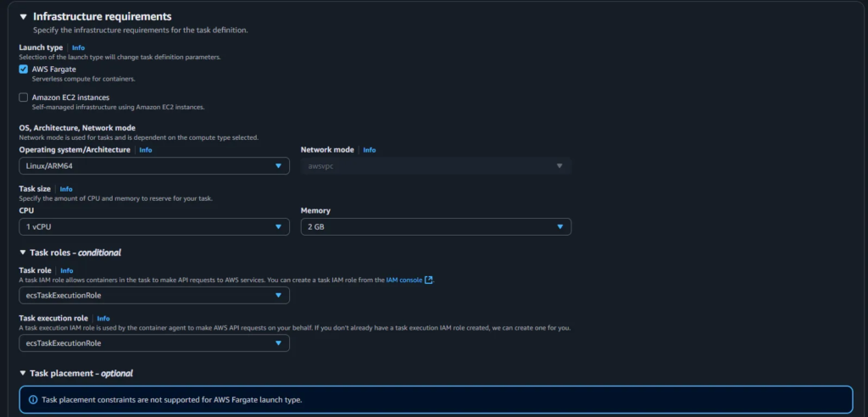Click the disabled awsvpc network mode dropdown

point(436,166)
